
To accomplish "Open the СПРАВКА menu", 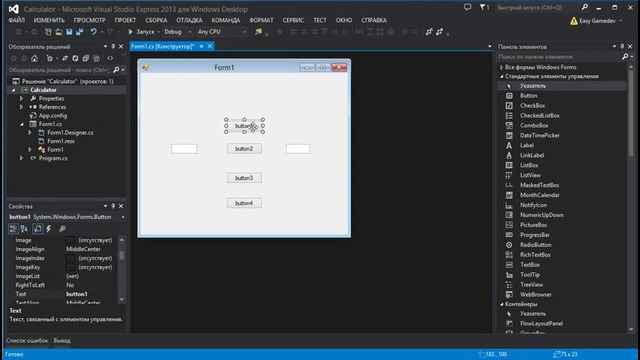I will click(374, 20).
